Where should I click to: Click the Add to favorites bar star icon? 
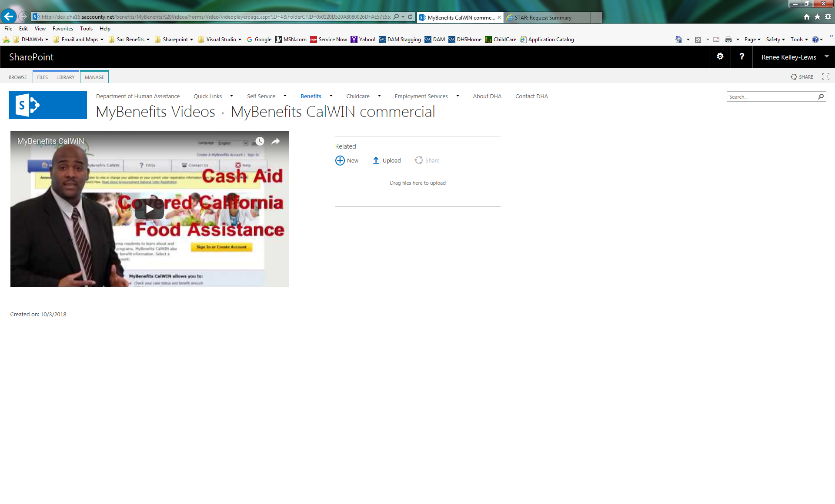tap(6, 40)
